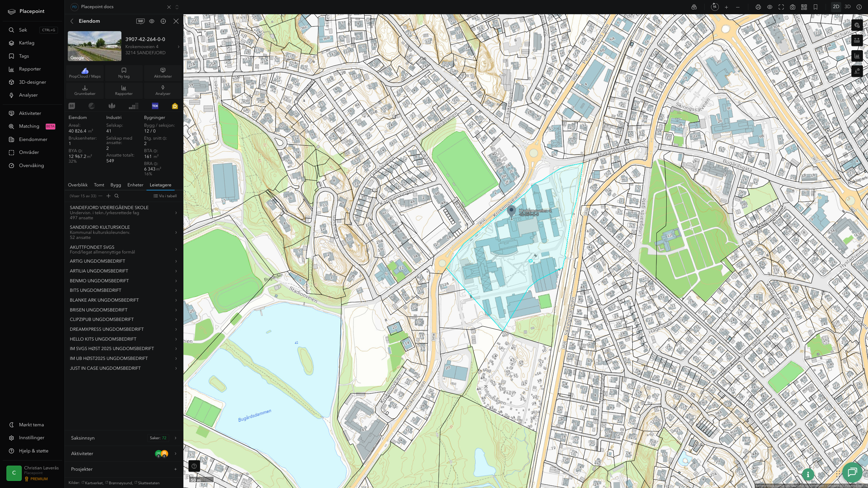Zoom out the map with minus
This screenshot has height=488, width=868.
coord(738,7)
